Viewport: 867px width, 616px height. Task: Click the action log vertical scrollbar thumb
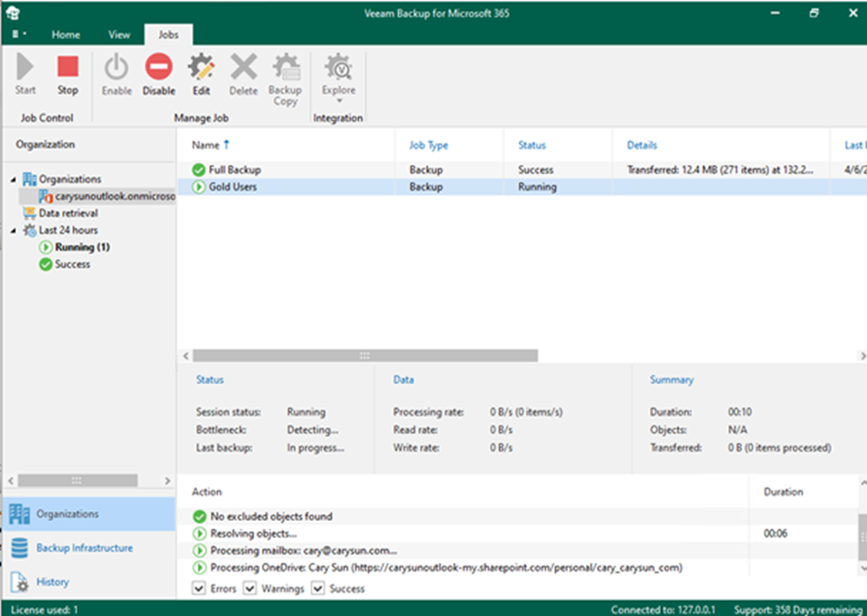[862, 536]
